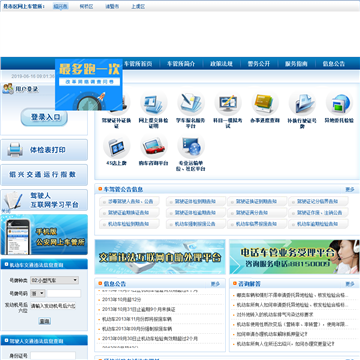Switch to the 诸暨市 DMV link
This screenshot has width=360, height=360.
click(x=112, y=6)
